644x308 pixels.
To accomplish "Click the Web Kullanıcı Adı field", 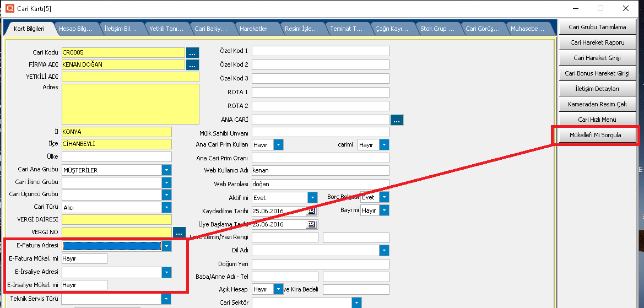I will [x=321, y=170].
